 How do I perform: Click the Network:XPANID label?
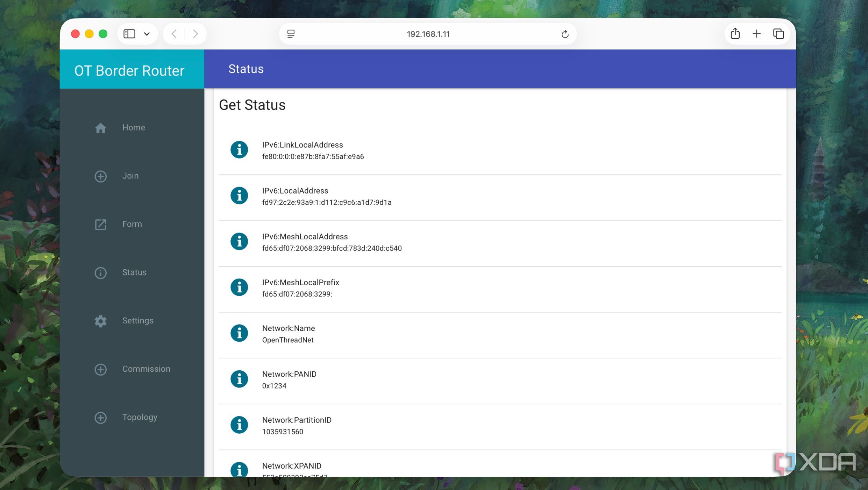pos(292,466)
